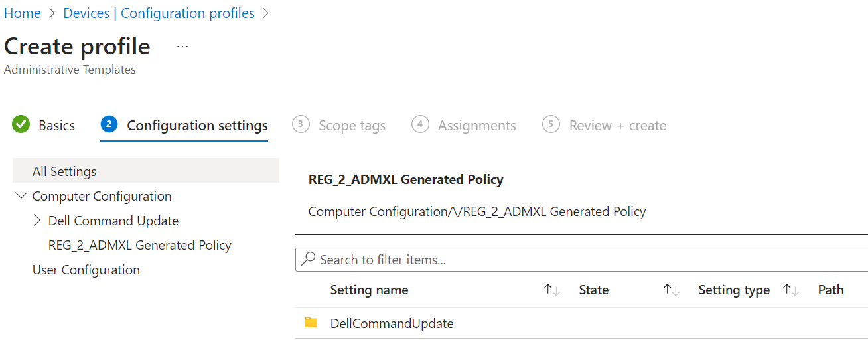The image size is (868, 362).
Task: Collapse the Computer Configuration node chevron
Action: click(x=21, y=196)
